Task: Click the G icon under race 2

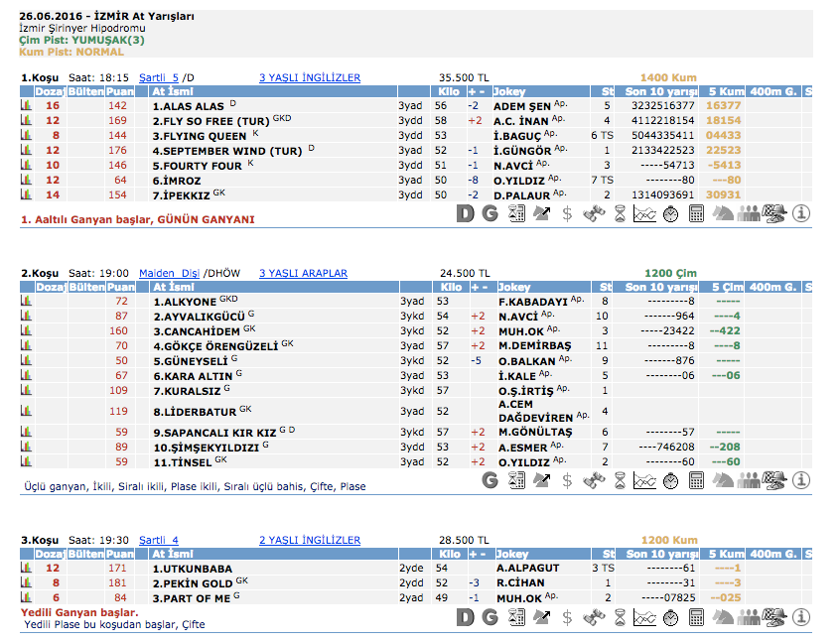Action: click(490, 480)
